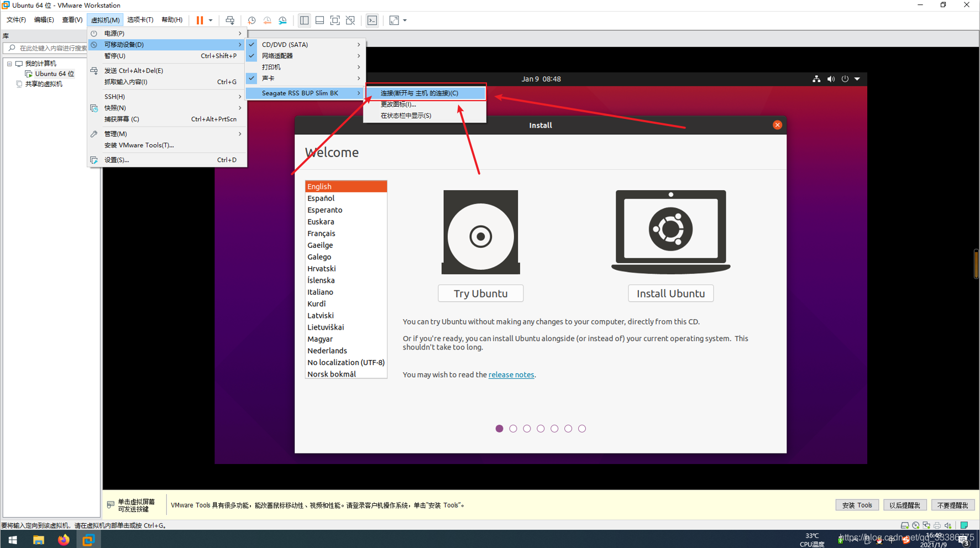
Task: Click the send Ctrl+Alt+Del toolbar icon
Action: tap(230, 20)
